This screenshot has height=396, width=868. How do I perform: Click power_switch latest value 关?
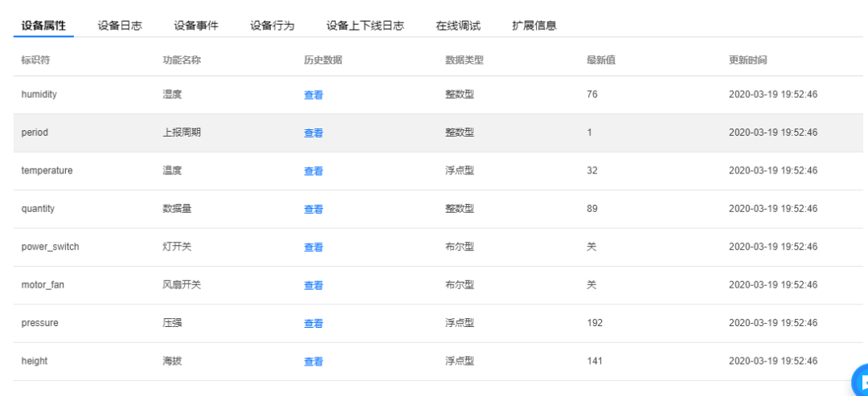tap(592, 247)
